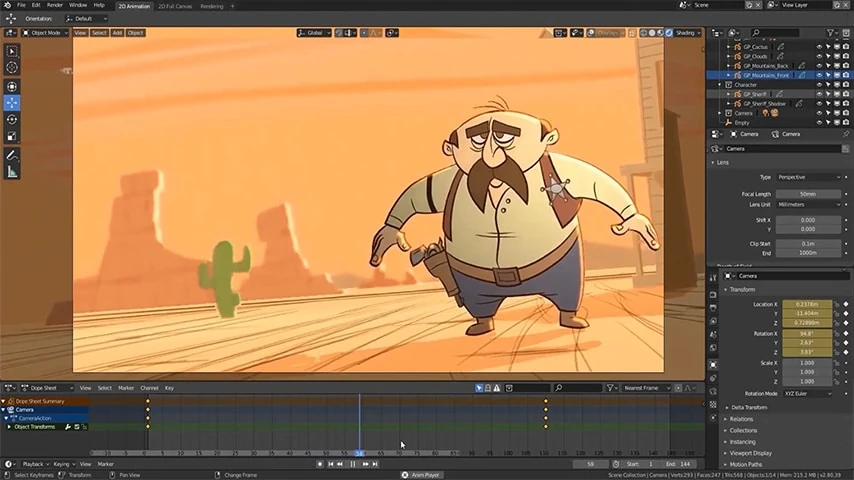Click the Add menu in viewport header

click(117, 32)
